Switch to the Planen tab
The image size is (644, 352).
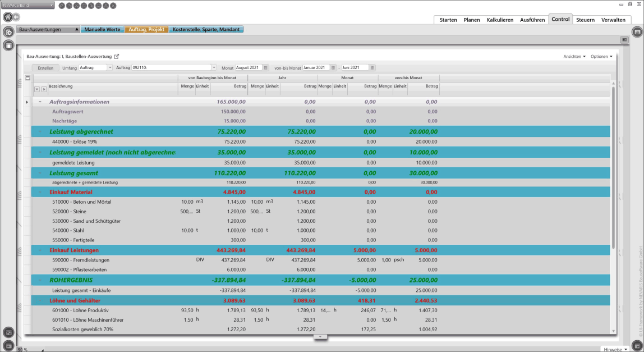tap(471, 20)
